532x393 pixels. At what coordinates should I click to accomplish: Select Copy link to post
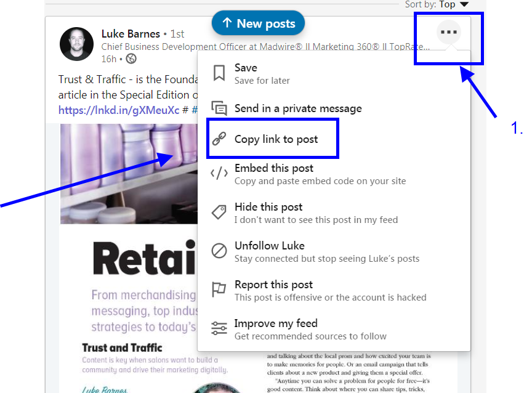(x=276, y=139)
